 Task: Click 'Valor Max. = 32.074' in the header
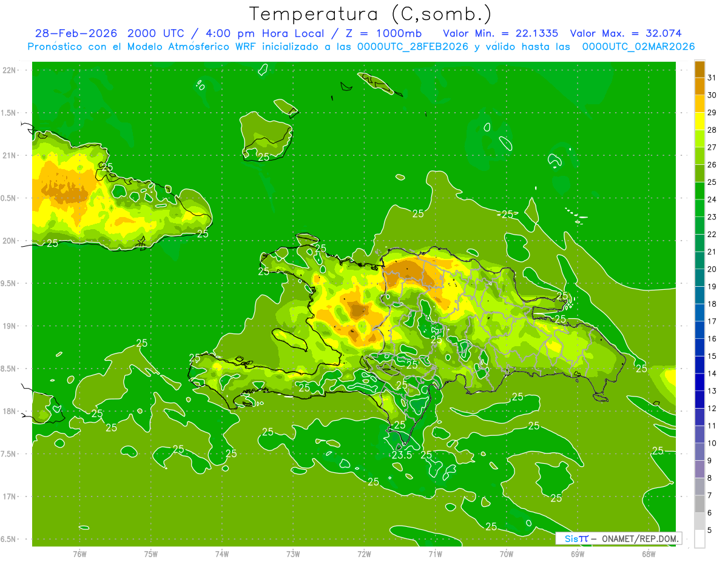coord(627,33)
